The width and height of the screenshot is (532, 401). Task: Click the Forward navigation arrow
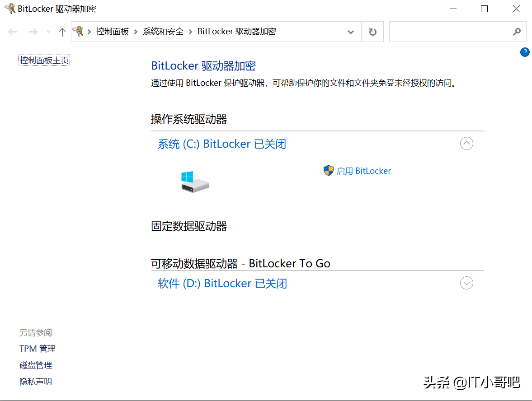click(33, 32)
